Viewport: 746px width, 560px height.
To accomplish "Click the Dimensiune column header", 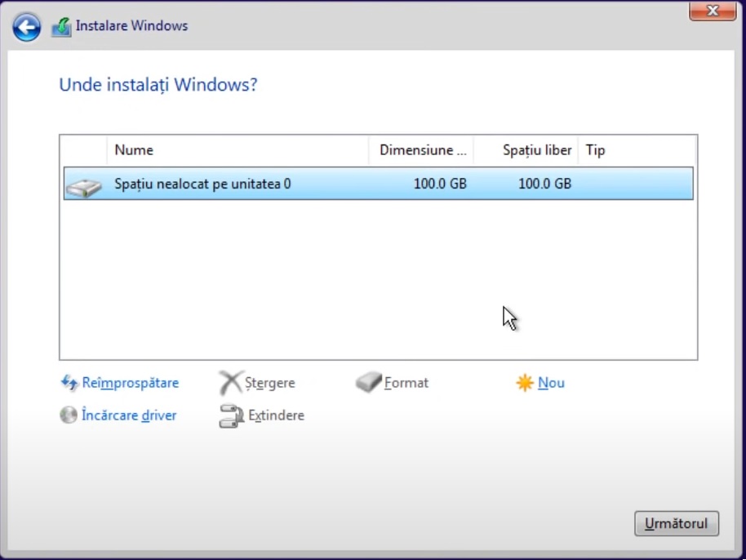I will 422,150.
